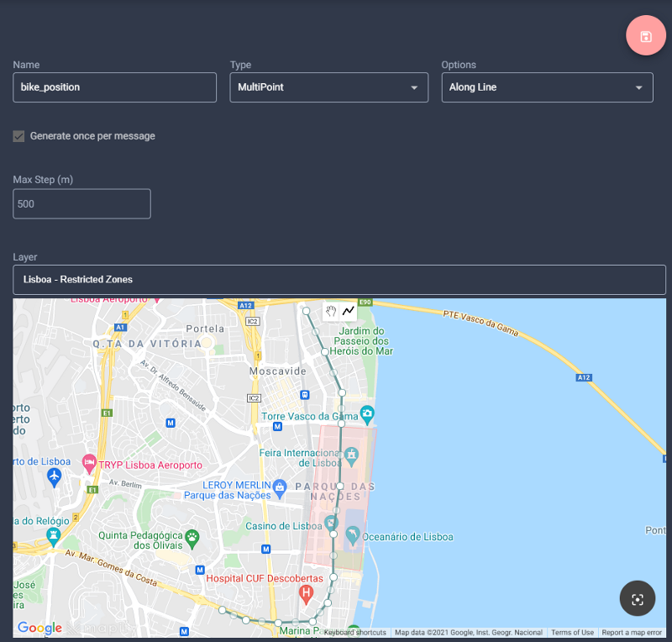Click the pink save button
This screenshot has height=642, width=672.
click(x=646, y=35)
